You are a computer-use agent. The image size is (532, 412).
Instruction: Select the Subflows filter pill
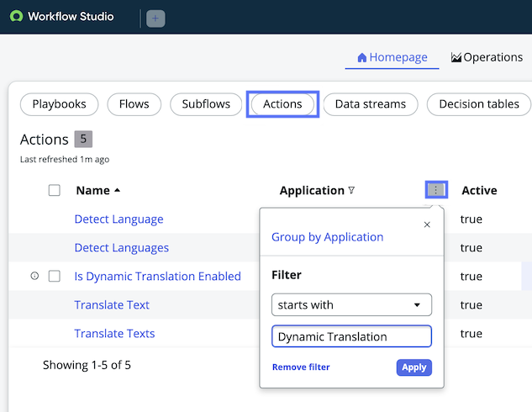click(206, 104)
